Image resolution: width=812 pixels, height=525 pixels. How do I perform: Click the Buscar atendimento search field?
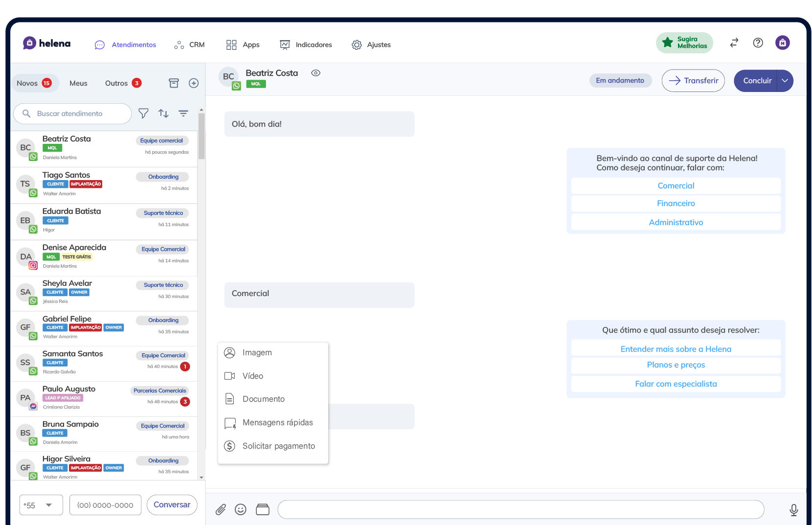coord(72,114)
